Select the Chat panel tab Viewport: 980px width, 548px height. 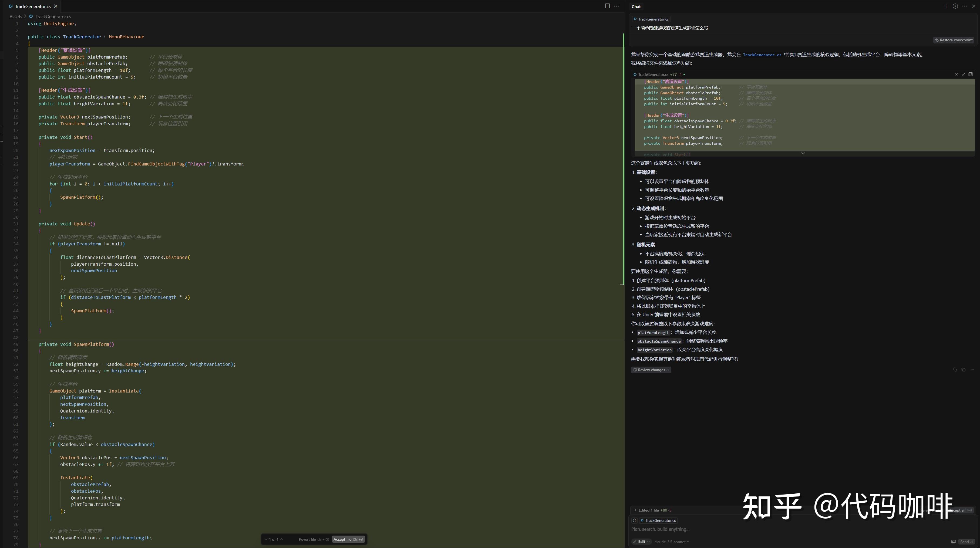(636, 6)
